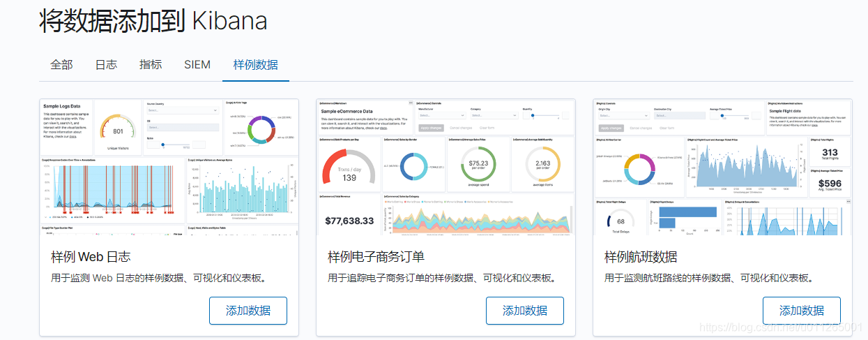Click the Sample Logs Data dashboard thumbnail
Screen dimensions: 868x340
click(169, 167)
